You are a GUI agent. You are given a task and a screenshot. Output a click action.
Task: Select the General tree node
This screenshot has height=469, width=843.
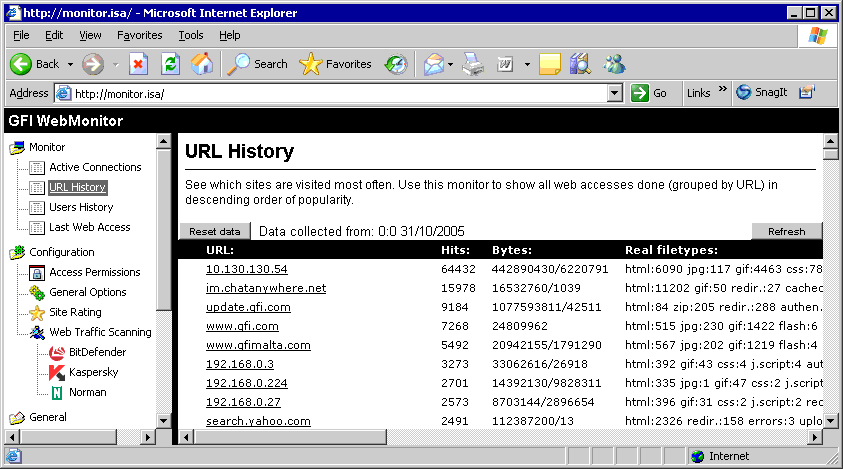pos(48,417)
